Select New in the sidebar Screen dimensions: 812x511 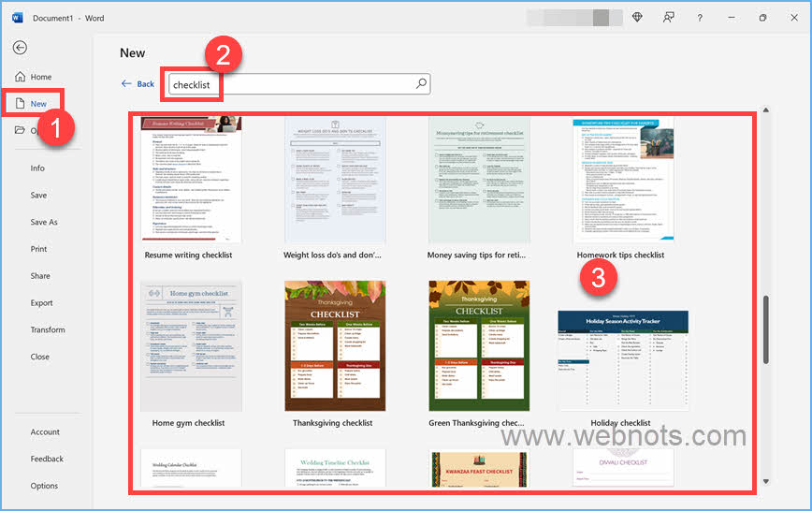38,104
